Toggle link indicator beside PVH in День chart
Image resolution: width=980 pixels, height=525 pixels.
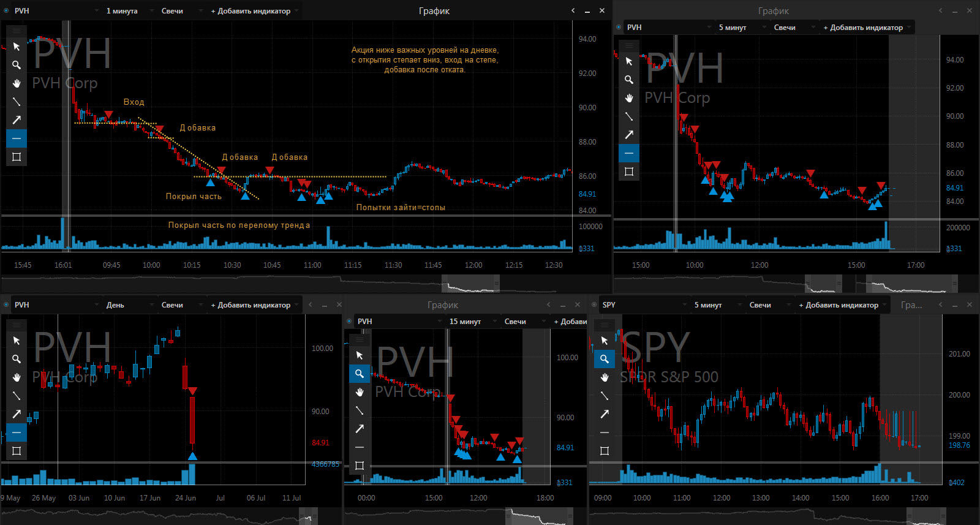pos(6,304)
